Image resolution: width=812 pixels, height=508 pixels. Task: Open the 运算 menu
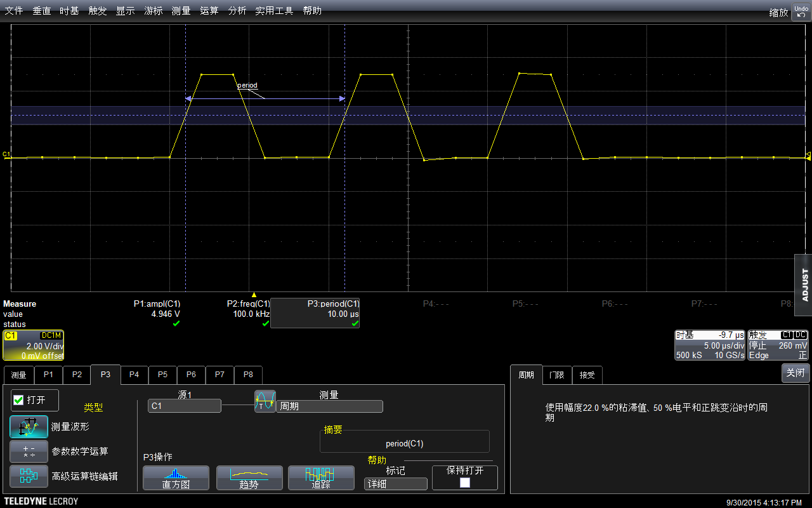click(209, 11)
